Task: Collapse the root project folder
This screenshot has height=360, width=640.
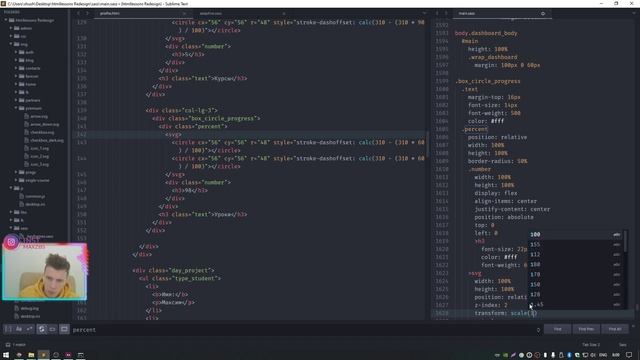Action: click(x=6, y=20)
